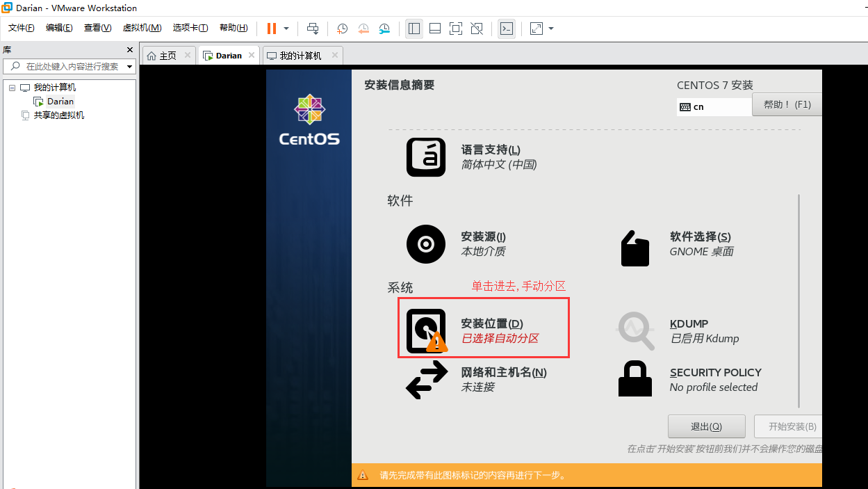Click the take snapshot clock icon
The width and height of the screenshot is (868, 489).
click(342, 29)
